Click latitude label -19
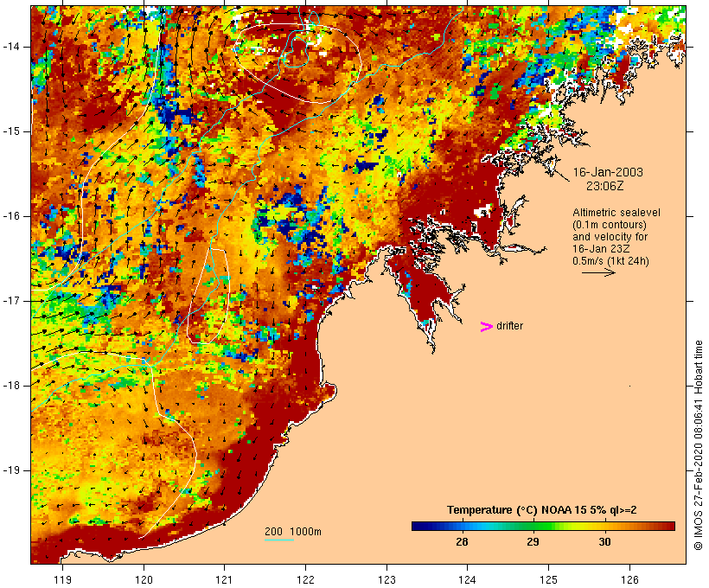The height and width of the screenshot is (588, 709). tap(11, 470)
